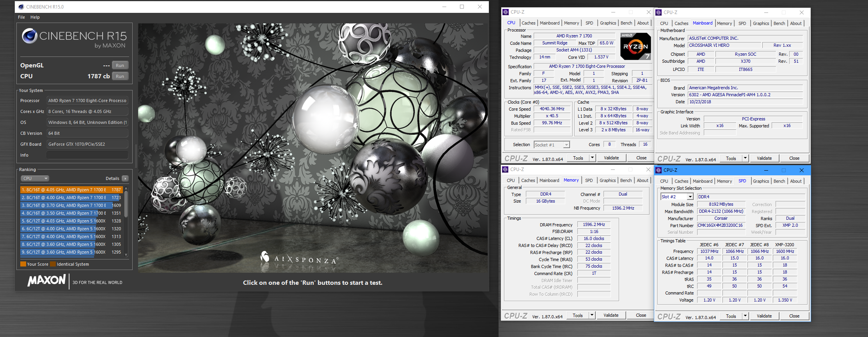The width and height of the screenshot is (868, 337).
Task: Click the Details arrow button in Ranking
Action: (125, 178)
